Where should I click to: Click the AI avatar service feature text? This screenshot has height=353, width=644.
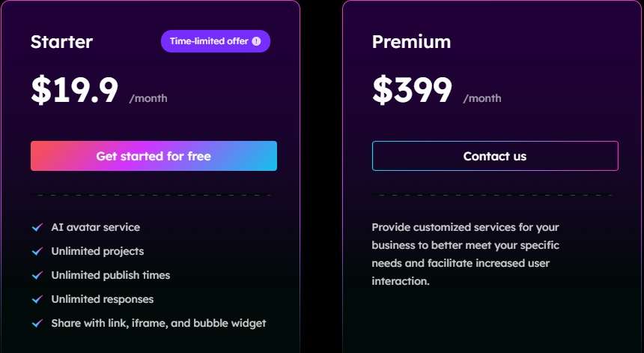point(96,227)
